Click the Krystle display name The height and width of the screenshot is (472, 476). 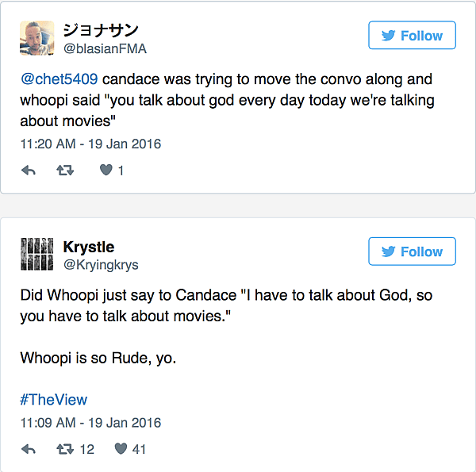coord(88,247)
